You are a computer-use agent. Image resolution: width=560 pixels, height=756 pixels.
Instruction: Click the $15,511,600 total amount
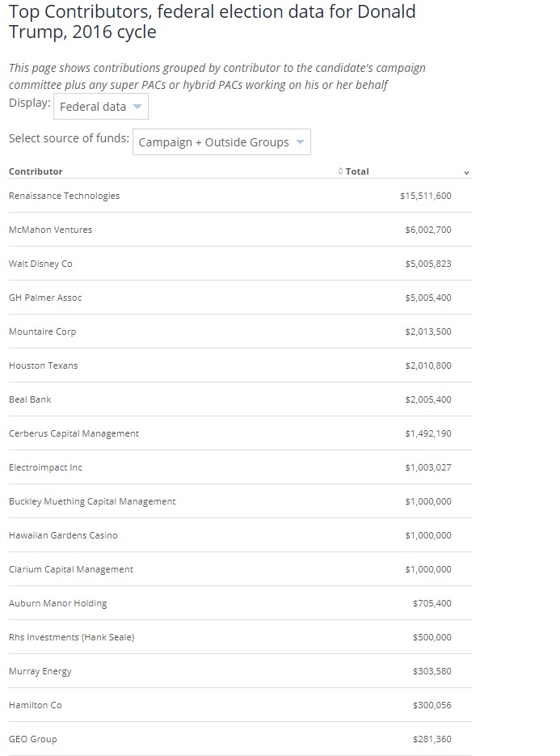(x=425, y=196)
